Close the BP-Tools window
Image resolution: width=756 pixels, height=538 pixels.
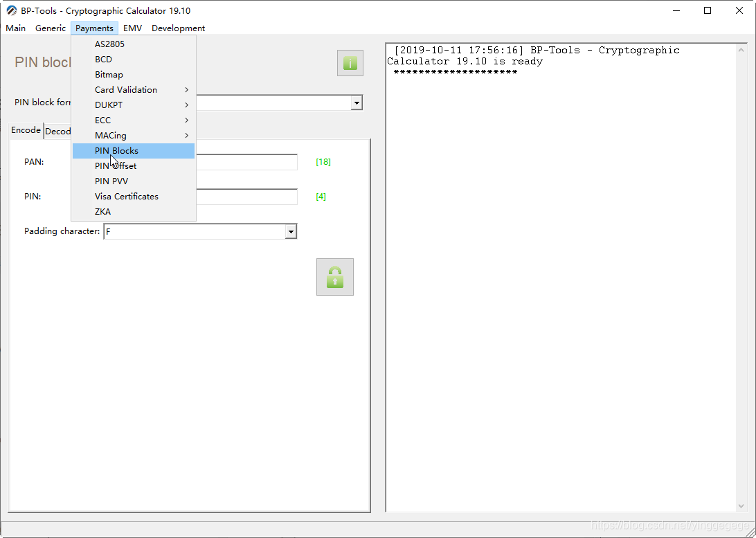[739, 10]
